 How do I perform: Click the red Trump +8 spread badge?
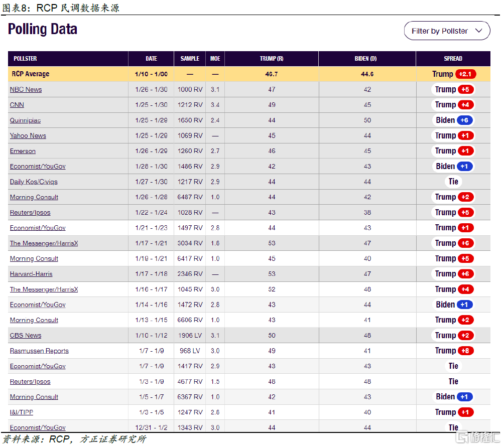[465, 351]
